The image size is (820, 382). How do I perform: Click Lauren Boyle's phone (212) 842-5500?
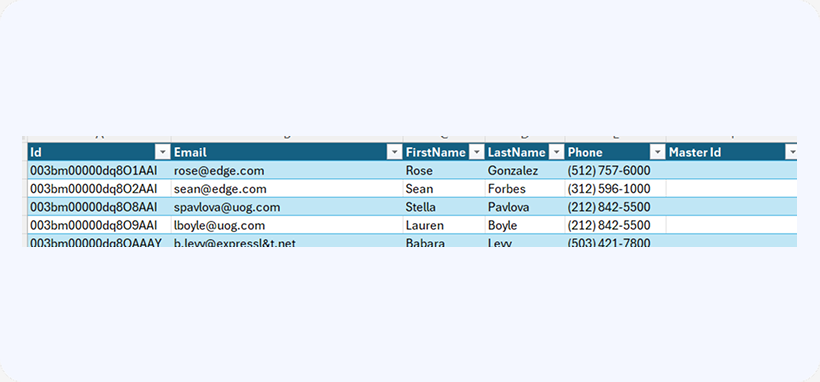(x=615, y=225)
